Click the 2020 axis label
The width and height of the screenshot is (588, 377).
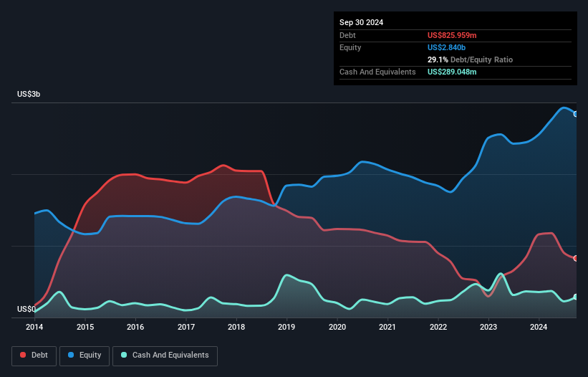coord(337,327)
